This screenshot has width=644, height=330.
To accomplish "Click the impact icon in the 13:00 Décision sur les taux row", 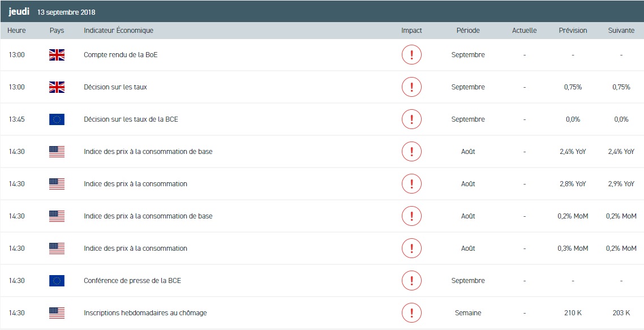I will (411, 87).
